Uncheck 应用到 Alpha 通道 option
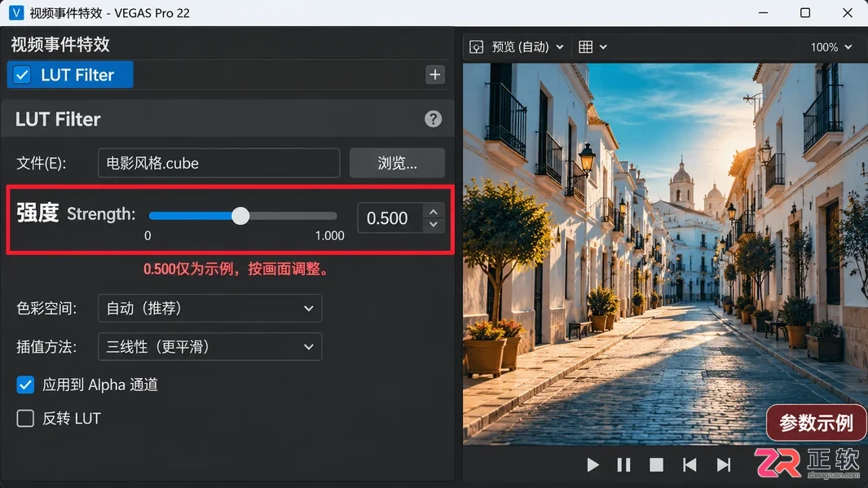The height and width of the screenshot is (488, 868). tap(25, 385)
